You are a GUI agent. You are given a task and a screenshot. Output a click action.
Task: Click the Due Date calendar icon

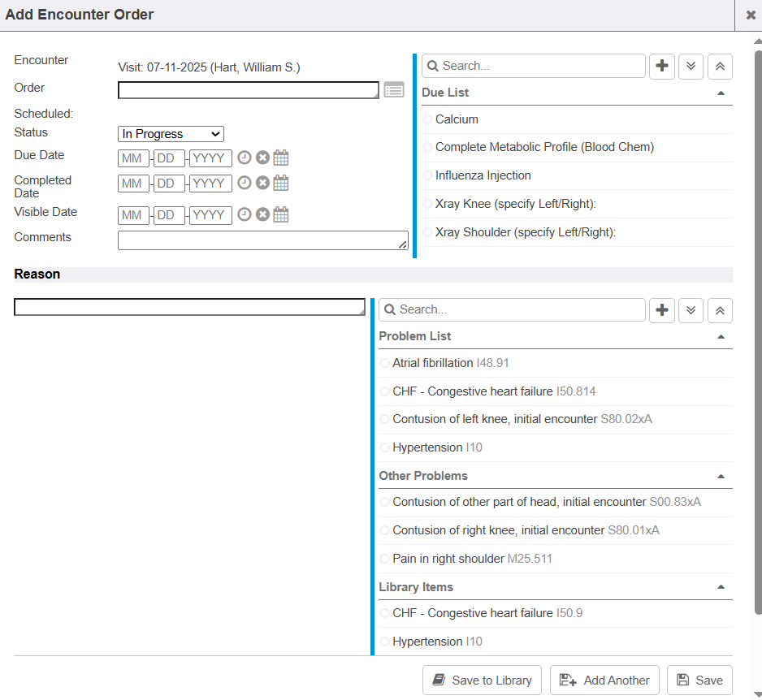pyautogui.click(x=281, y=158)
